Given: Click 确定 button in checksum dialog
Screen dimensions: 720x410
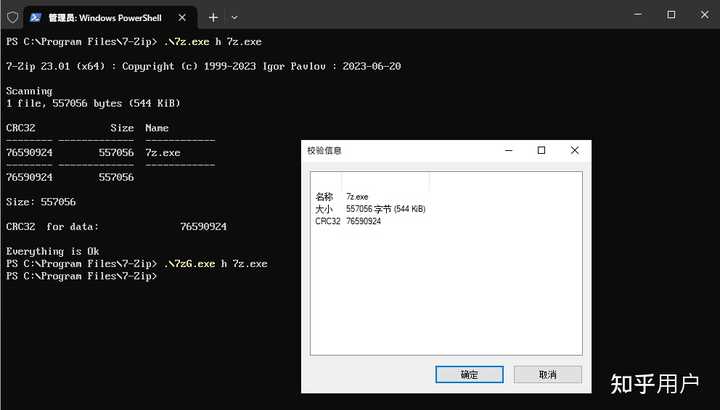Looking at the screenshot, I should click(469, 375).
